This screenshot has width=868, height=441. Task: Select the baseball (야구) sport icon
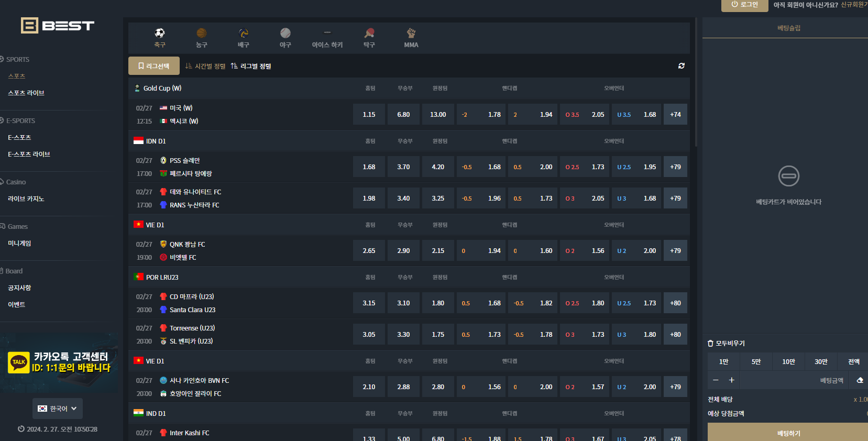point(285,34)
